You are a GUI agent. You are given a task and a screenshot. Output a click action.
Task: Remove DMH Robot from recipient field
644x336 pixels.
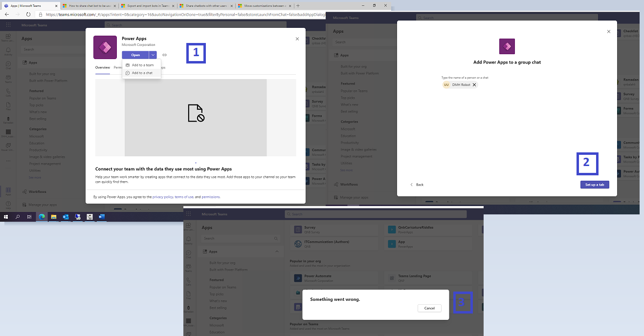474,84
